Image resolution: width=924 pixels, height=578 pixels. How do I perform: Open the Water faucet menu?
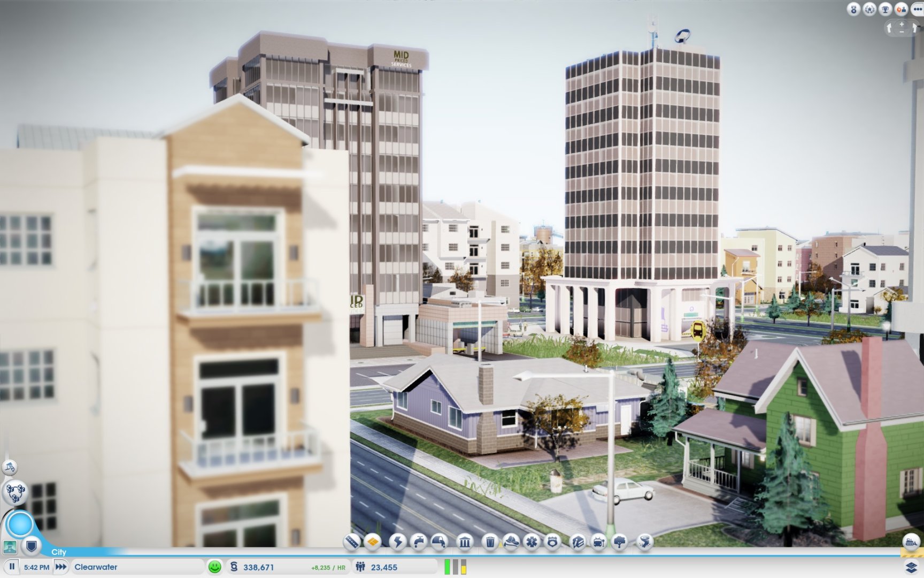(418, 542)
